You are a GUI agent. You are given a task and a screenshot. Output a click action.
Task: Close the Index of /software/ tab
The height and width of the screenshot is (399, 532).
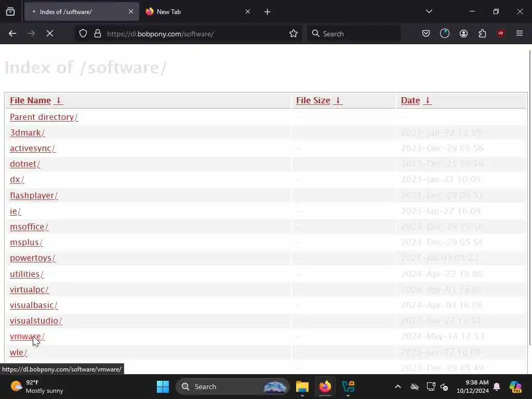click(x=131, y=12)
